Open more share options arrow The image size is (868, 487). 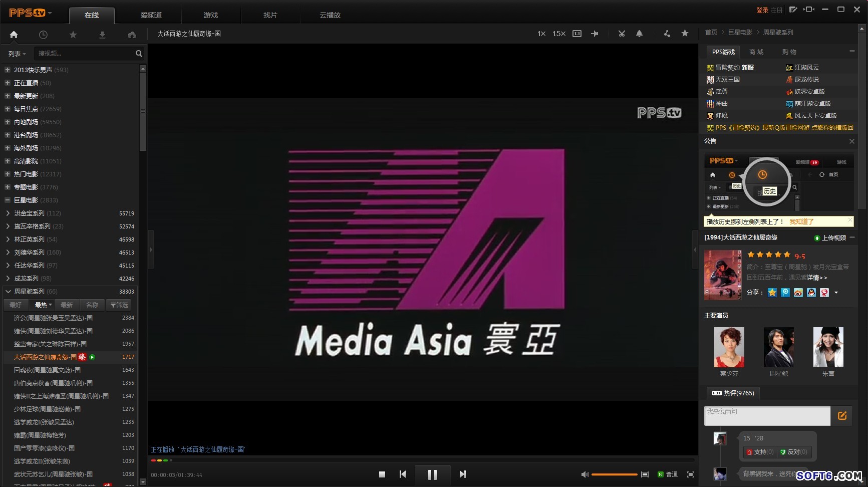(x=836, y=293)
